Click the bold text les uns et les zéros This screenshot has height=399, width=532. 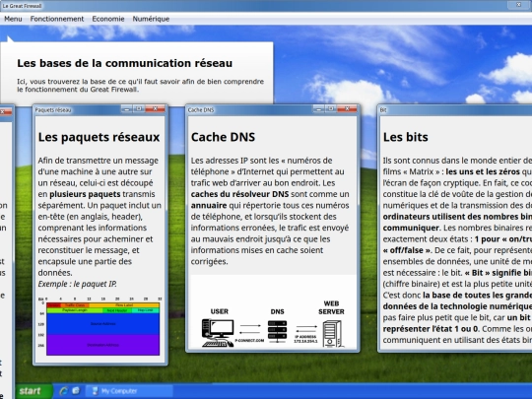click(483, 171)
